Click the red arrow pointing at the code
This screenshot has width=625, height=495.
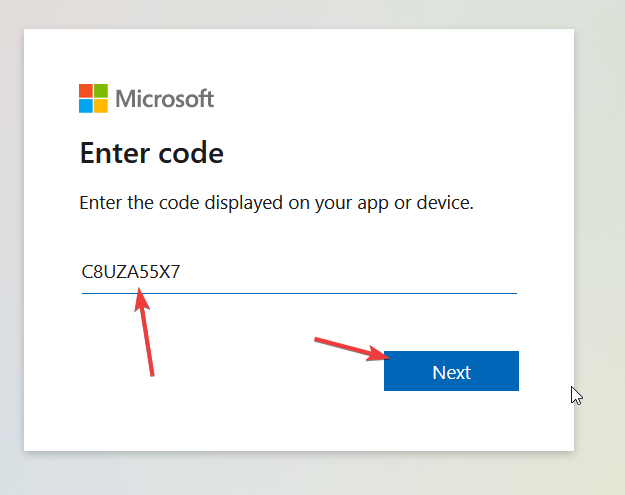(x=145, y=332)
